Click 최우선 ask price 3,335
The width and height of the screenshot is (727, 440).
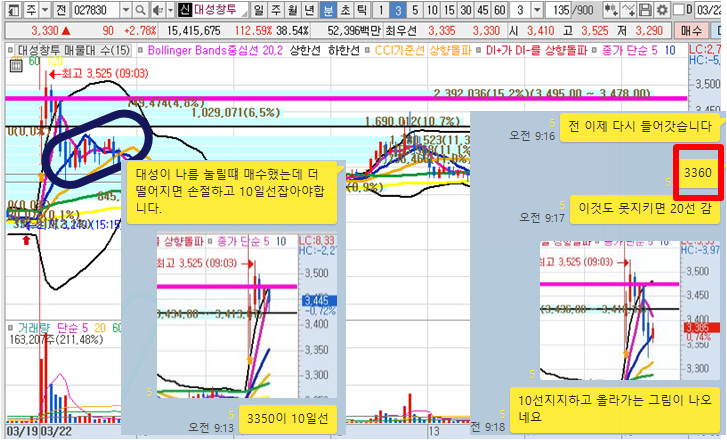click(x=441, y=31)
